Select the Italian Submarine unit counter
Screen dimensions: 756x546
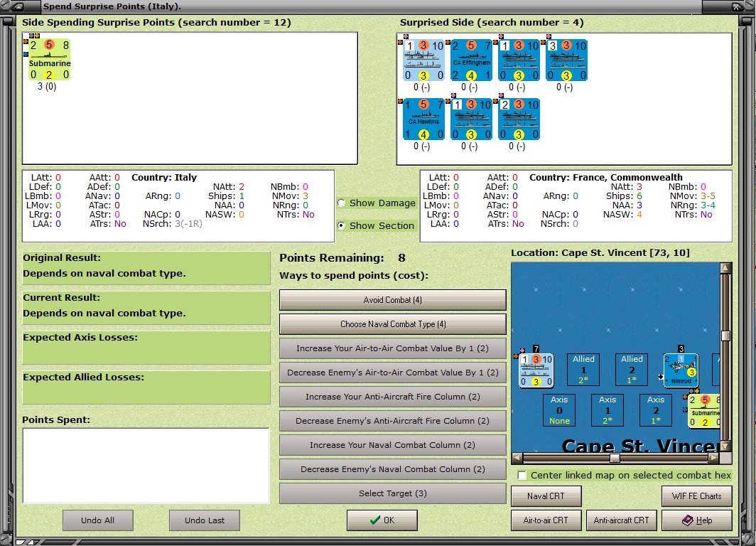pos(50,59)
